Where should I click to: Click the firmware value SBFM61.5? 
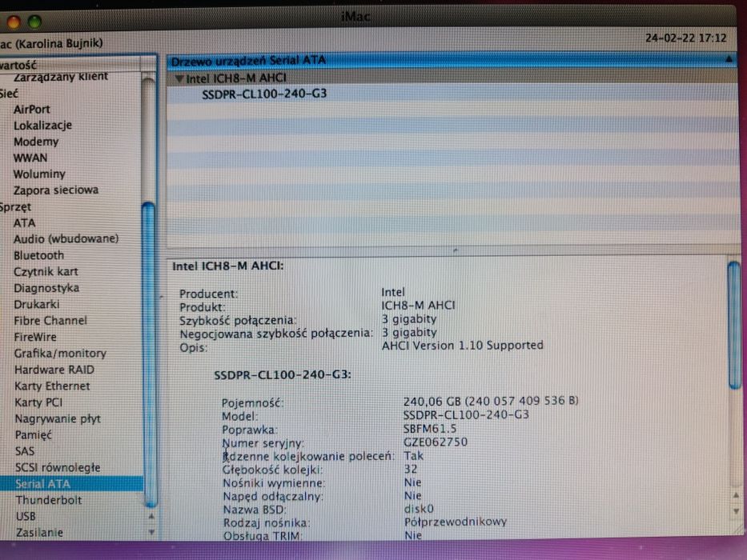click(430, 429)
